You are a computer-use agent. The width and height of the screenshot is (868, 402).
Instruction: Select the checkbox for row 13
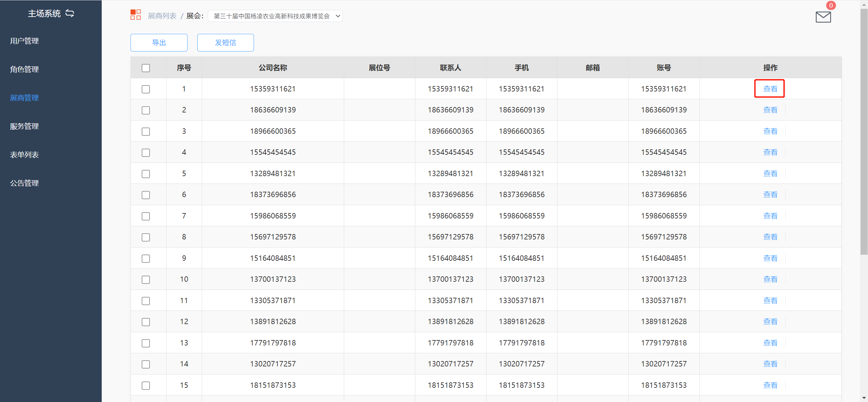click(x=146, y=343)
